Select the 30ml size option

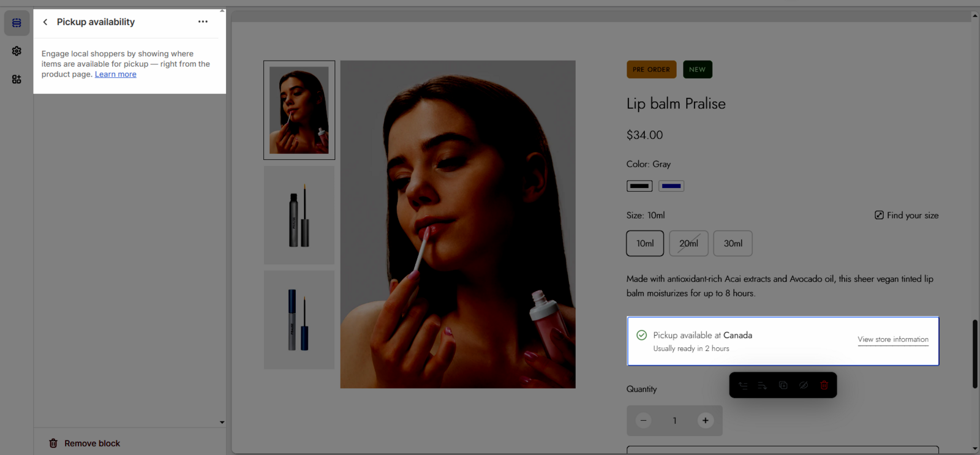tap(733, 243)
